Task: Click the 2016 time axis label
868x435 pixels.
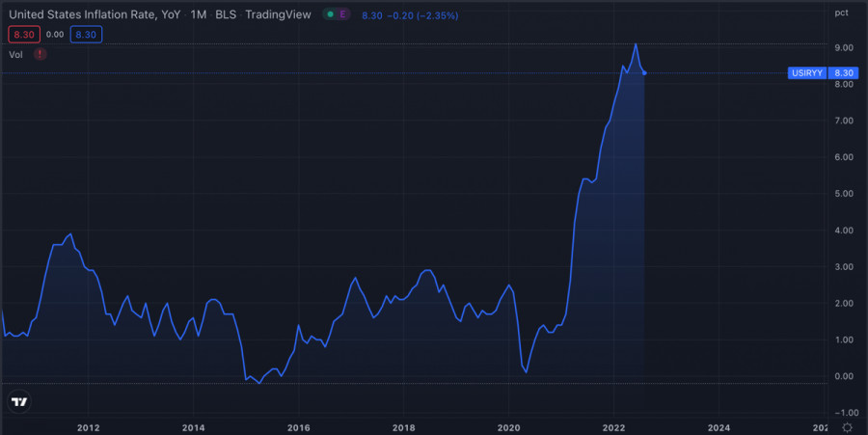Action: [x=299, y=426]
